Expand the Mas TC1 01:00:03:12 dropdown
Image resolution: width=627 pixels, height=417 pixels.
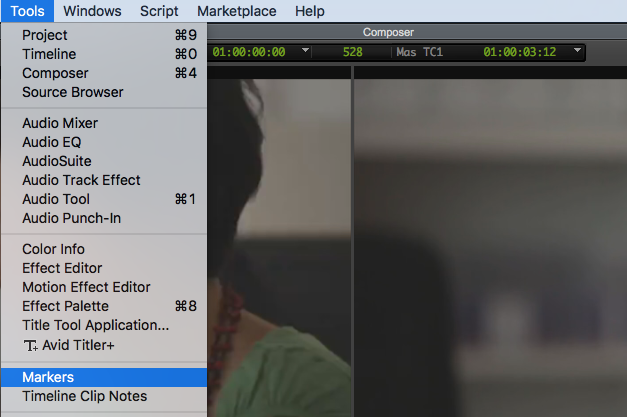click(577, 51)
